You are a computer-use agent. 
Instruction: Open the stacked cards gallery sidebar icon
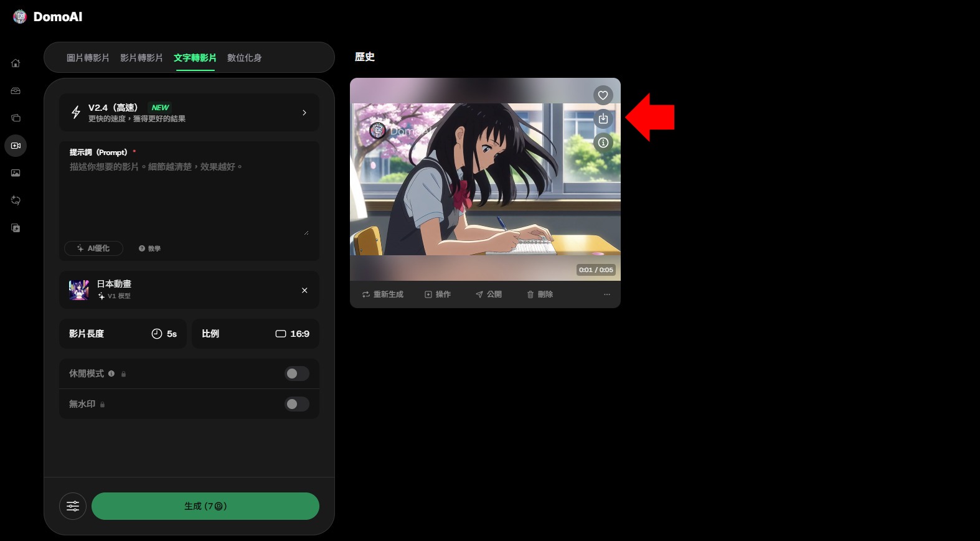click(x=16, y=118)
